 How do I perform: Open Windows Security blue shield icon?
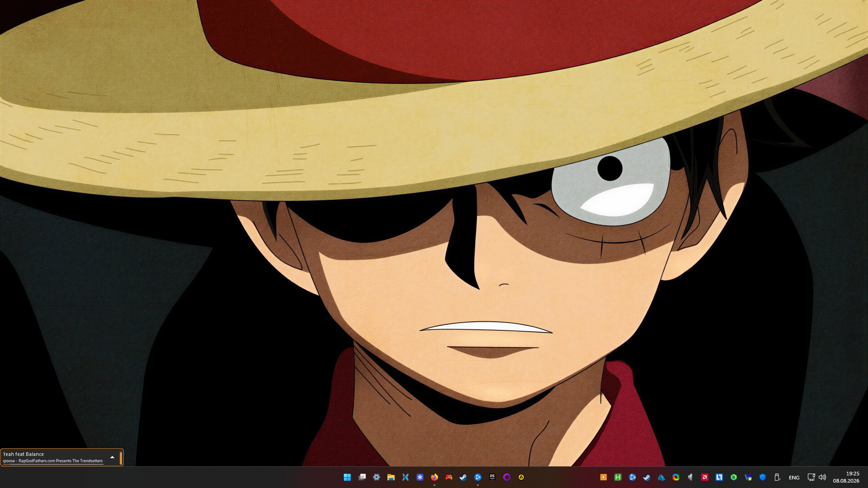(x=763, y=477)
